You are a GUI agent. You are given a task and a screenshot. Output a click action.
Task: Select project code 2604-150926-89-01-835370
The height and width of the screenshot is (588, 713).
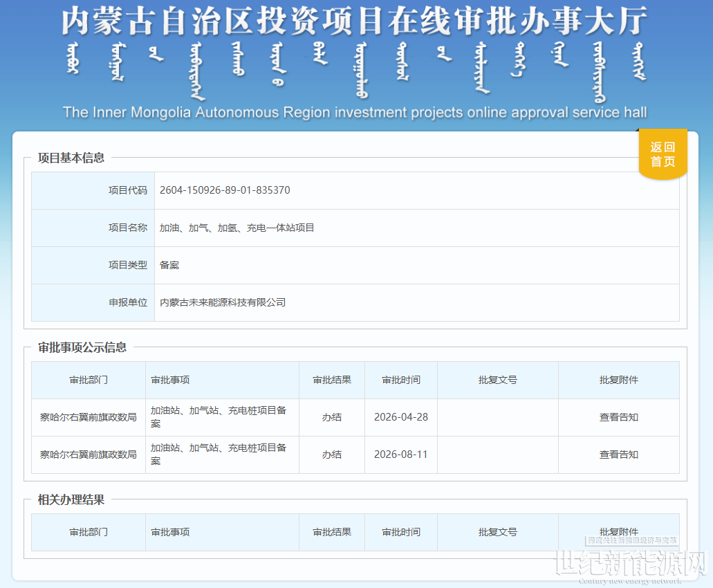tap(225, 190)
